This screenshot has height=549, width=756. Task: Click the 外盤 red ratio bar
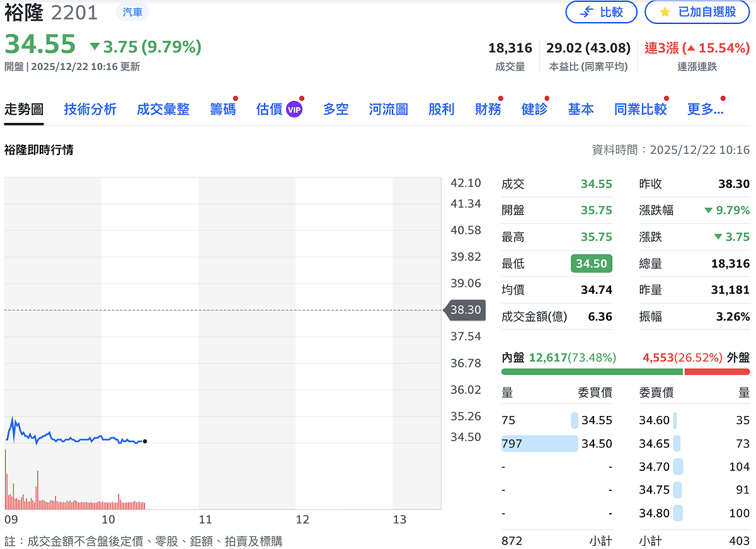pos(717,371)
